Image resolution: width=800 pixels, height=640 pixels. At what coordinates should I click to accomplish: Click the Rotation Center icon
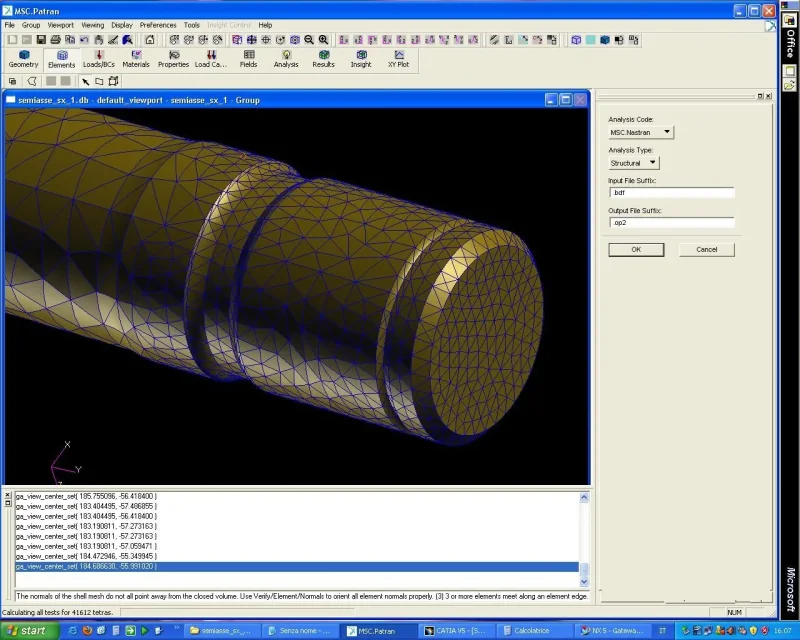280,40
